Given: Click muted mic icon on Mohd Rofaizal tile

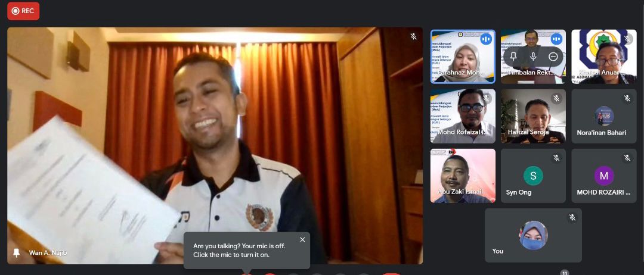Looking at the screenshot, I should (486, 98).
